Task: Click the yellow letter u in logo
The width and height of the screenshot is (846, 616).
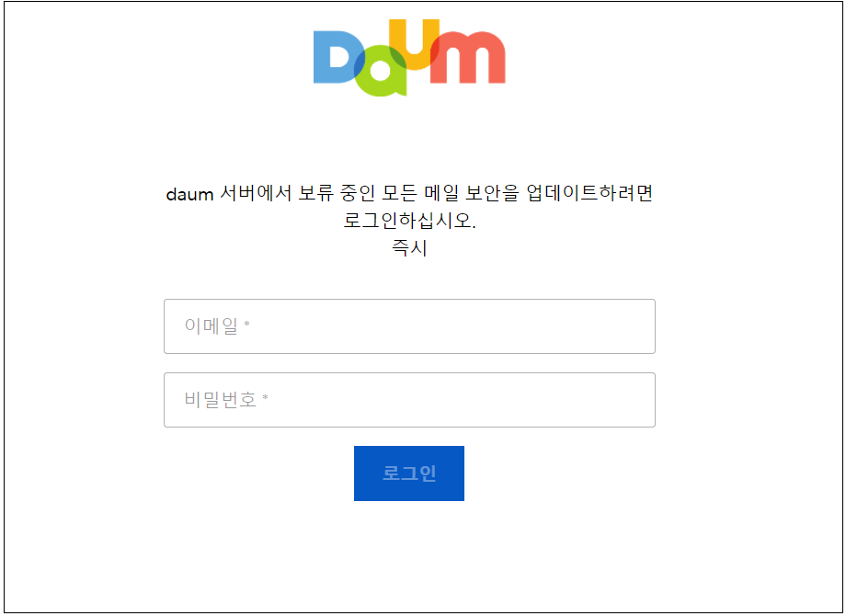Action: coord(414,44)
